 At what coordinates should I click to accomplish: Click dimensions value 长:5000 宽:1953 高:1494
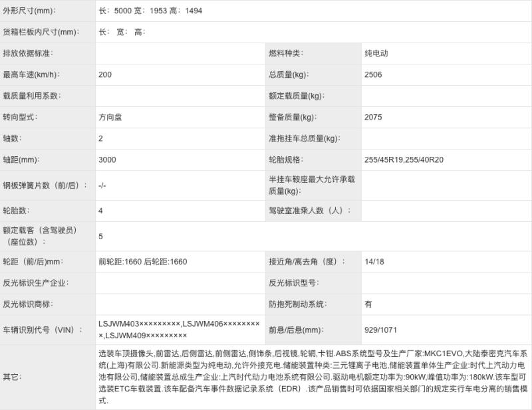(150, 11)
